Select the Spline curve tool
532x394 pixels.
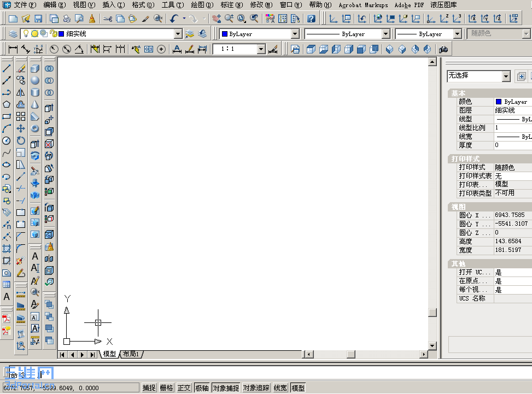point(7,152)
